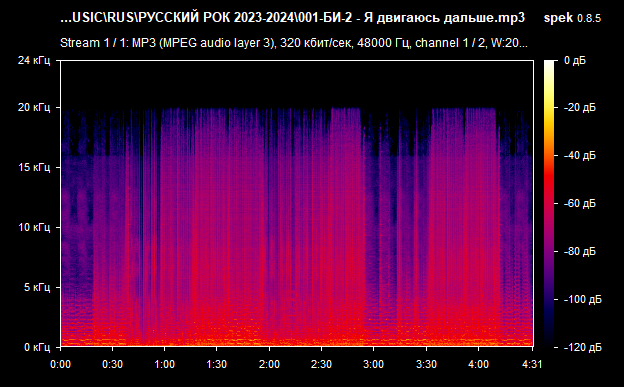
Task: Click the '3:30' time axis label
Action: (426, 364)
